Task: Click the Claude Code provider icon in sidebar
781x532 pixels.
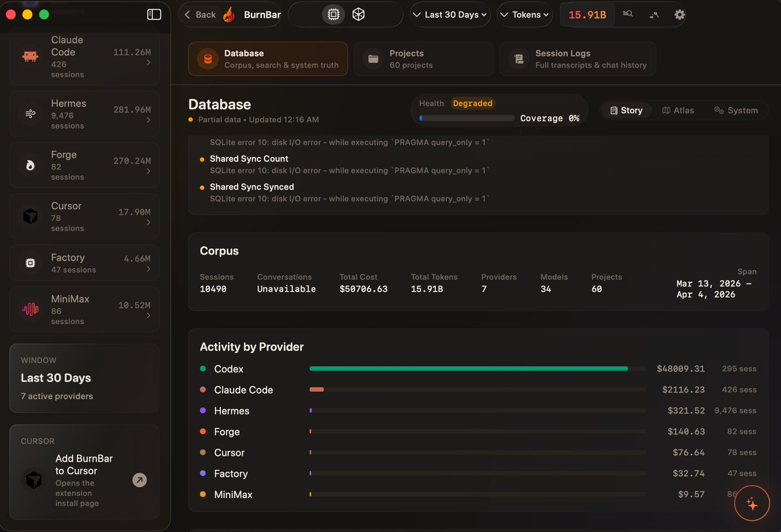Action: [x=31, y=56]
